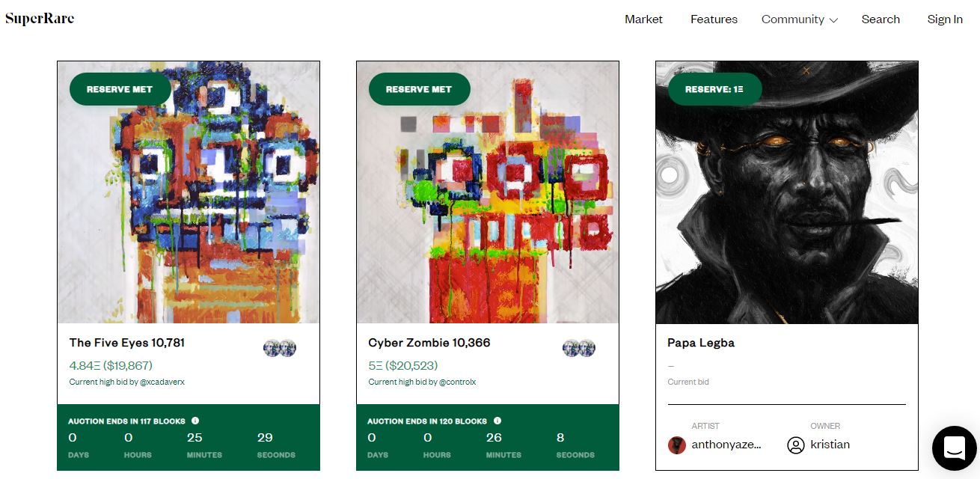Screen dimensions: 980x479
Task: Expand the Community dropdown menu
Action: (800, 19)
